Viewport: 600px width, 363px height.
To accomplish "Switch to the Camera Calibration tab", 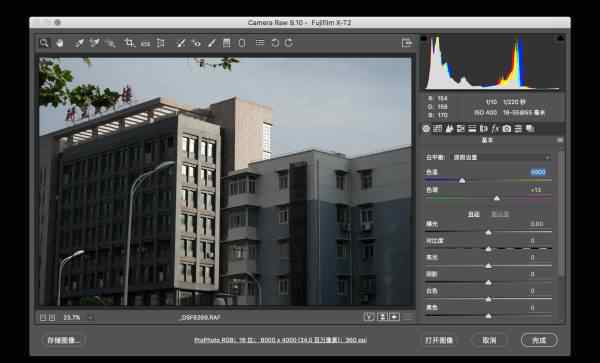I will pyautogui.click(x=507, y=129).
